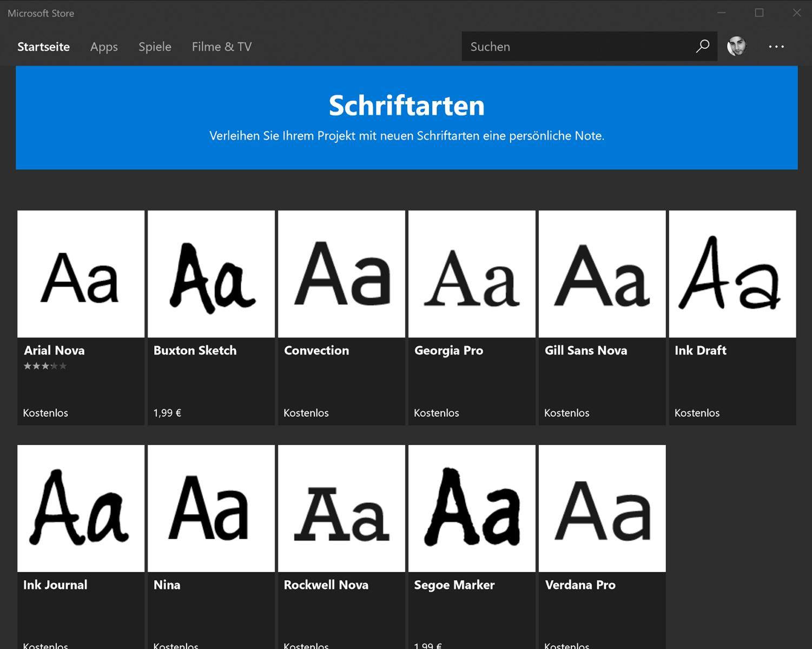
Task: Open the Gill Sans Nova font
Action: [x=602, y=274]
